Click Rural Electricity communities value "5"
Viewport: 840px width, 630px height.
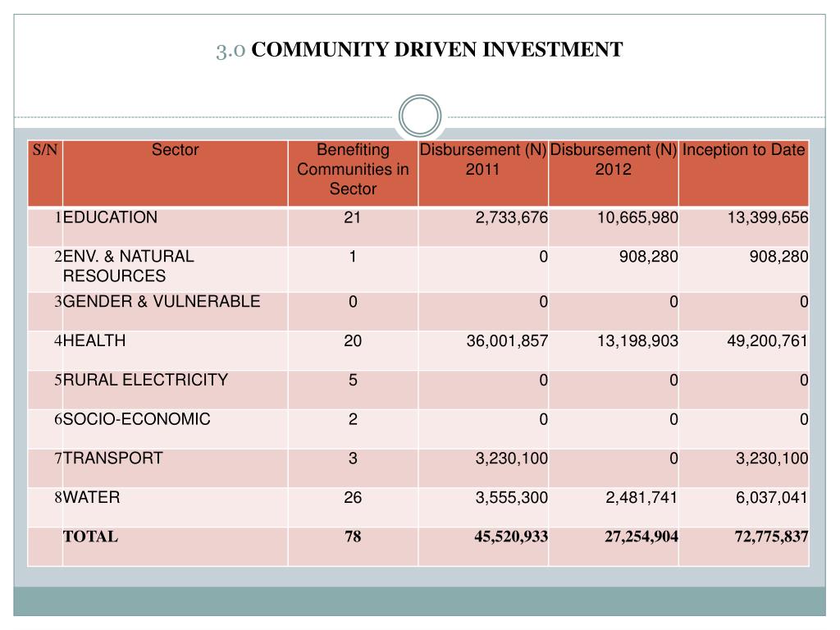click(x=353, y=380)
